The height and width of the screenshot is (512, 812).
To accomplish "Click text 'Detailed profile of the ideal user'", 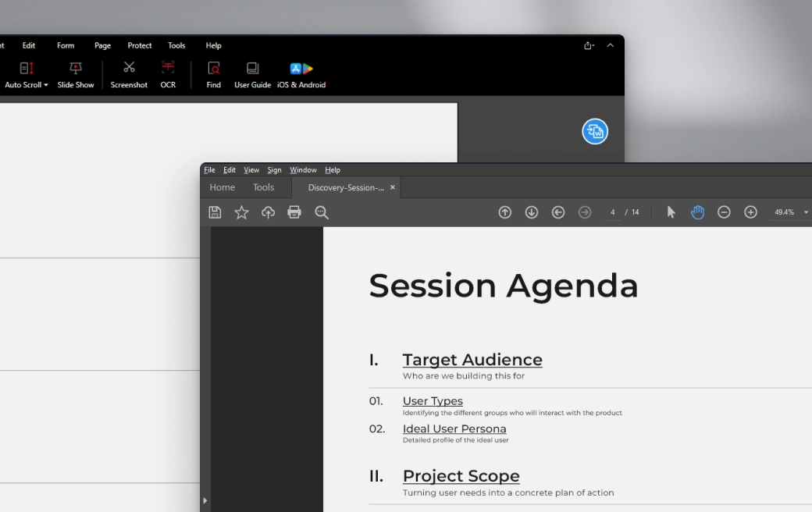I will 456,440.
